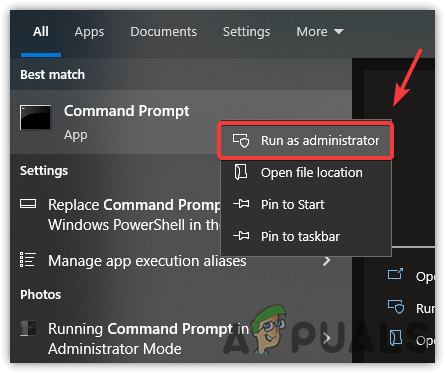Screen dimensions: 445x373
Task: Select Pin to taskbar in context menu
Action: tap(306, 237)
